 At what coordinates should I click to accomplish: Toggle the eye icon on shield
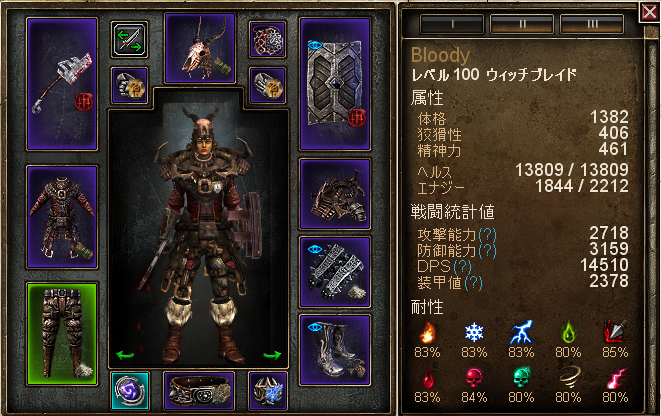click(315, 45)
